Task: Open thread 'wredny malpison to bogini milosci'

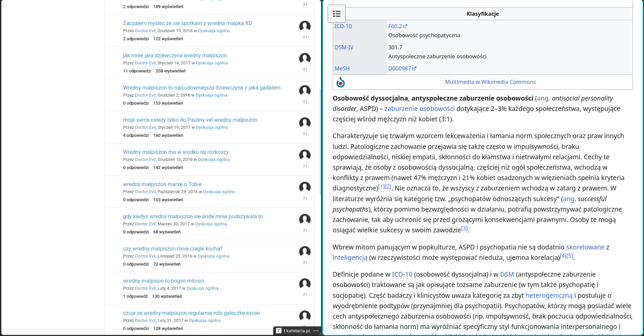Action: (164, 281)
